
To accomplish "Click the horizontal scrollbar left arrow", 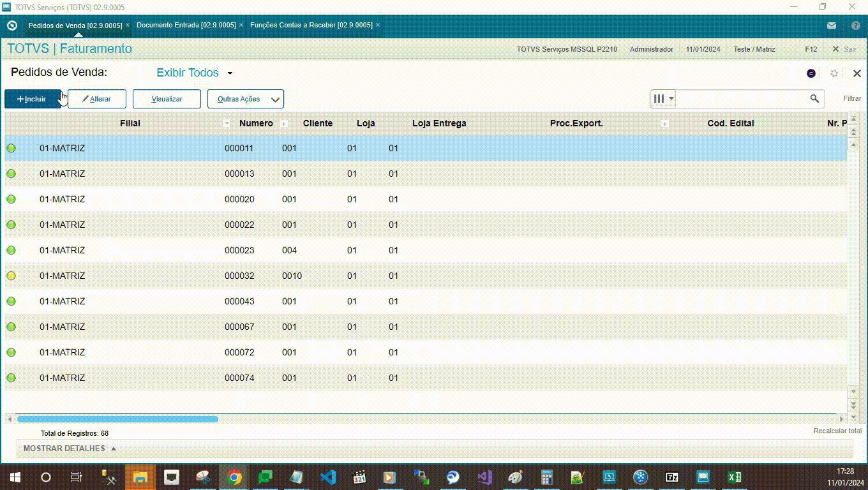I will click(10, 419).
